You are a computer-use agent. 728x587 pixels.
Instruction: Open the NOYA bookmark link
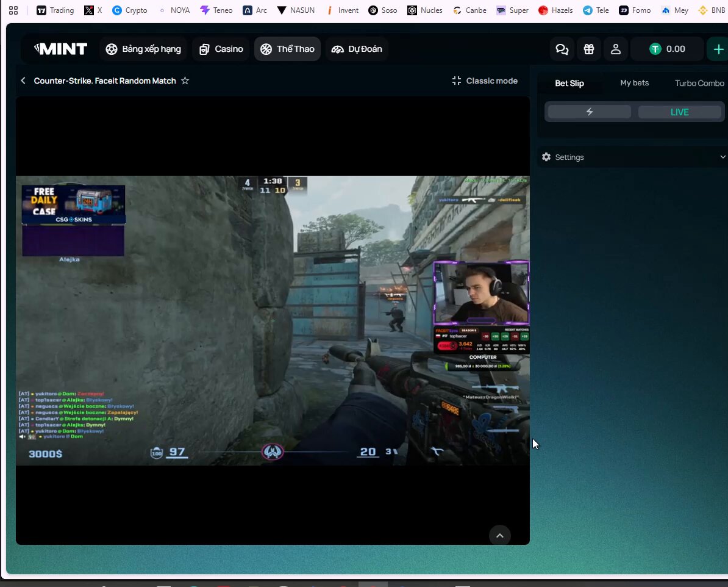174,10
